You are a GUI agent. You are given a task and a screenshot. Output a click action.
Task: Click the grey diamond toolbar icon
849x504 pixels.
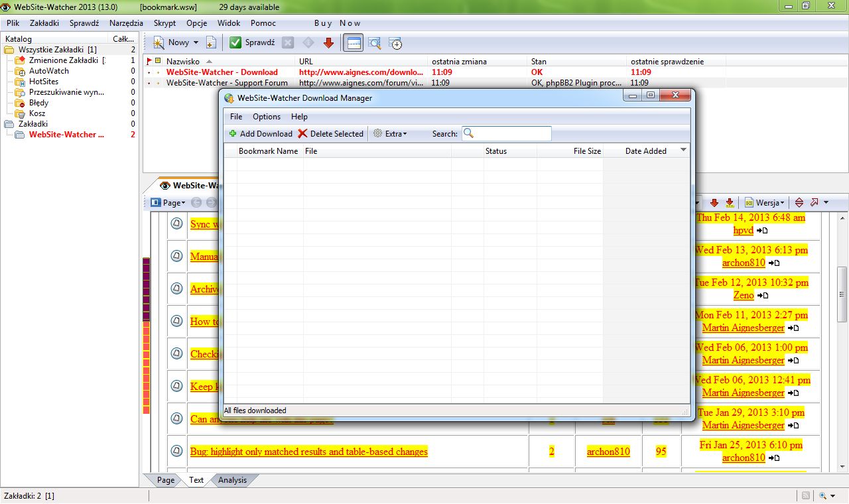click(308, 42)
